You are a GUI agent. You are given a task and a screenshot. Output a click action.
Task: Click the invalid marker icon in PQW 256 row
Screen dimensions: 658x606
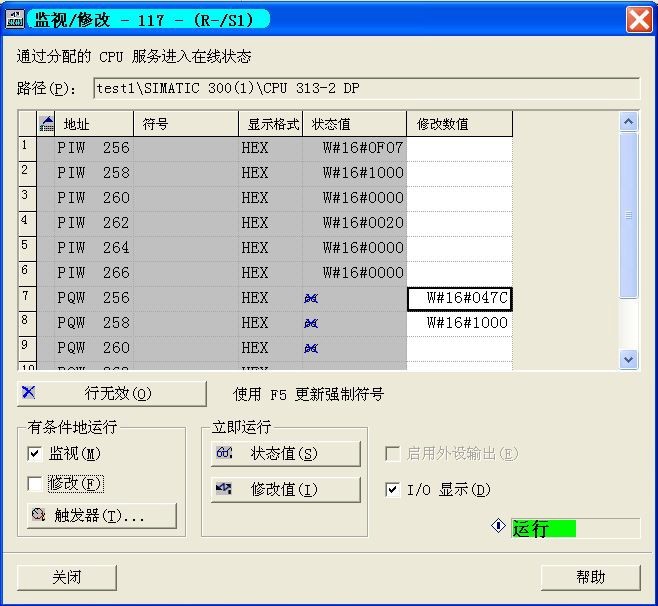(312, 298)
